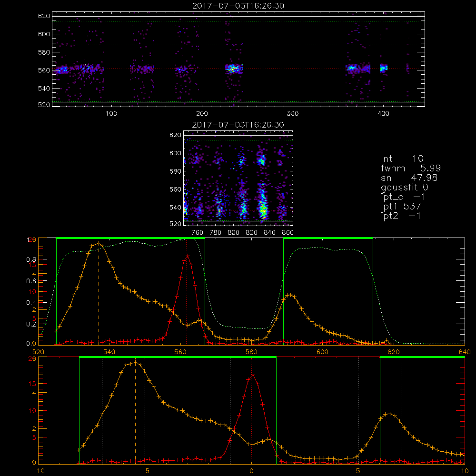Click red dotted vertical line in upper profile plot

click(x=187, y=291)
